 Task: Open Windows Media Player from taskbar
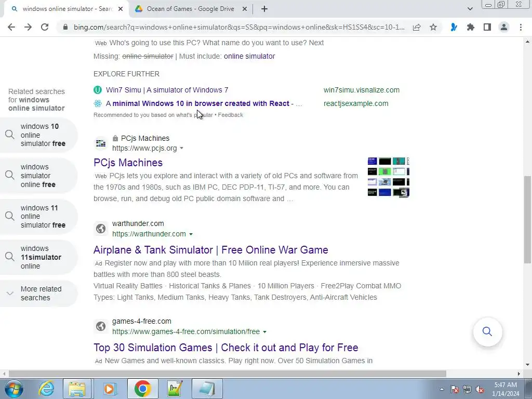(109, 389)
